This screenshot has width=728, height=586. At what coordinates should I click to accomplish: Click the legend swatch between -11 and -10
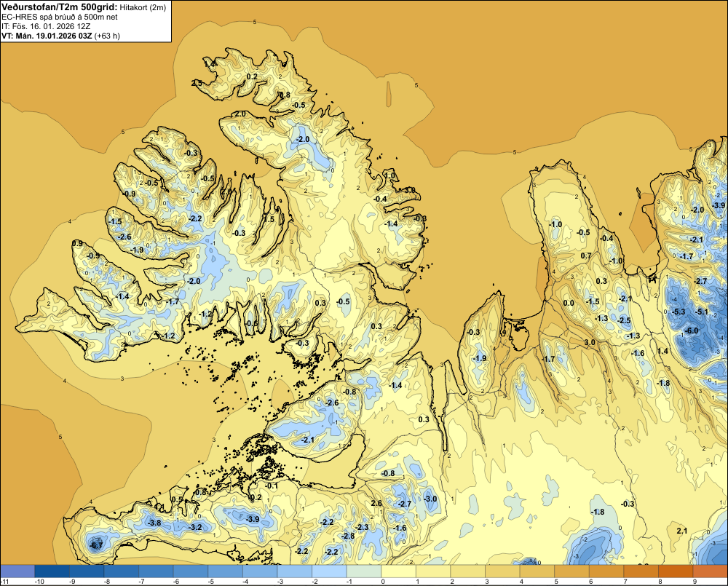(x=17, y=571)
